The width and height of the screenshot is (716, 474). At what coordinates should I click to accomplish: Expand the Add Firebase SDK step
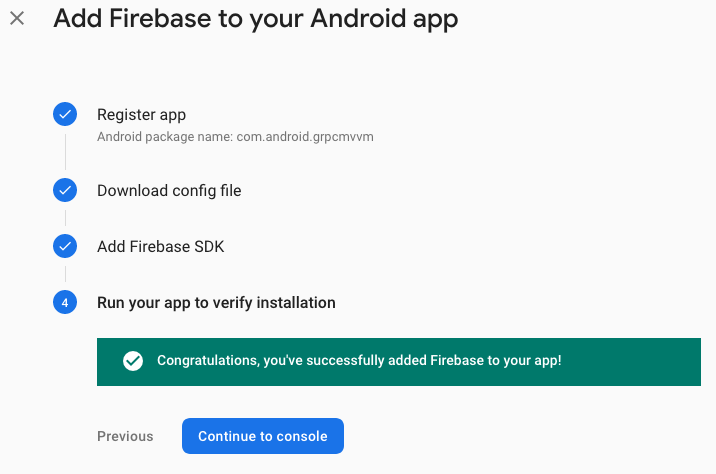point(161,247)
